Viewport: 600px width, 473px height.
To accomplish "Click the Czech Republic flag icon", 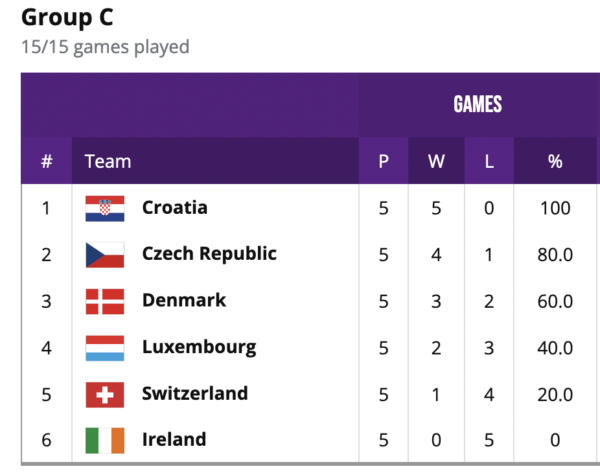I will pyautogui.click(x=105, y=255).
